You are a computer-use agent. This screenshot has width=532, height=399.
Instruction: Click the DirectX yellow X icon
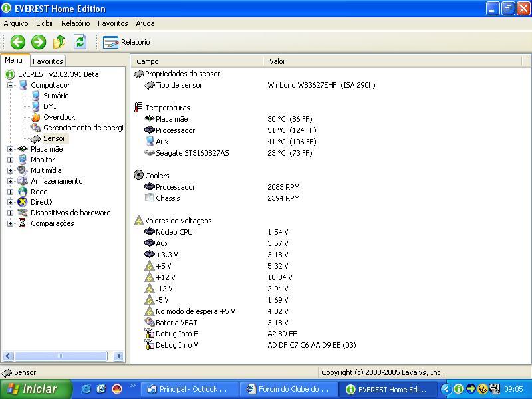tap(23, 202)
